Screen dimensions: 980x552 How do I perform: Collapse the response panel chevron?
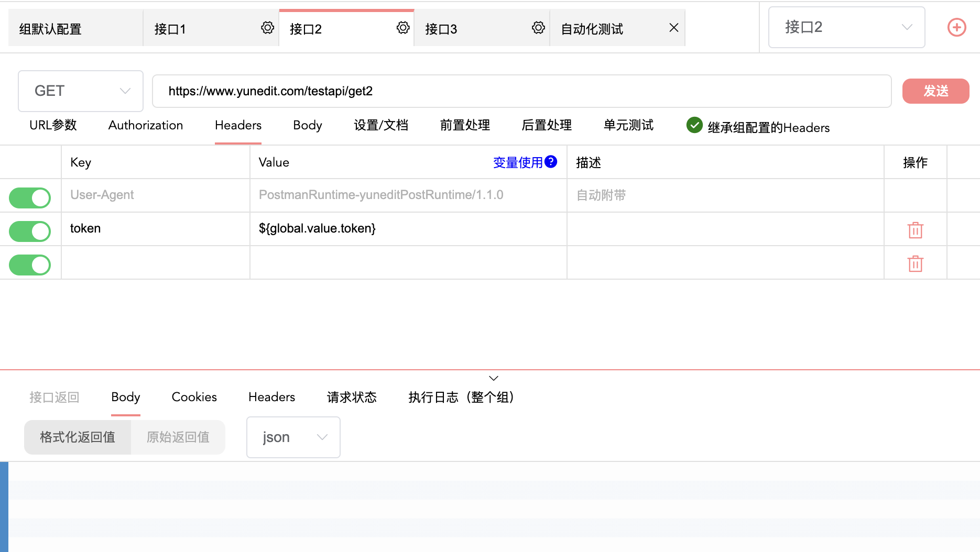coord(493,378)
